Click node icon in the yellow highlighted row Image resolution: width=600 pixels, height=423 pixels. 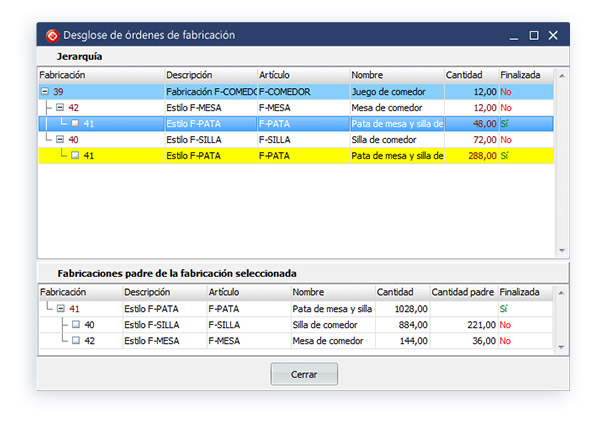pos(75,156)
